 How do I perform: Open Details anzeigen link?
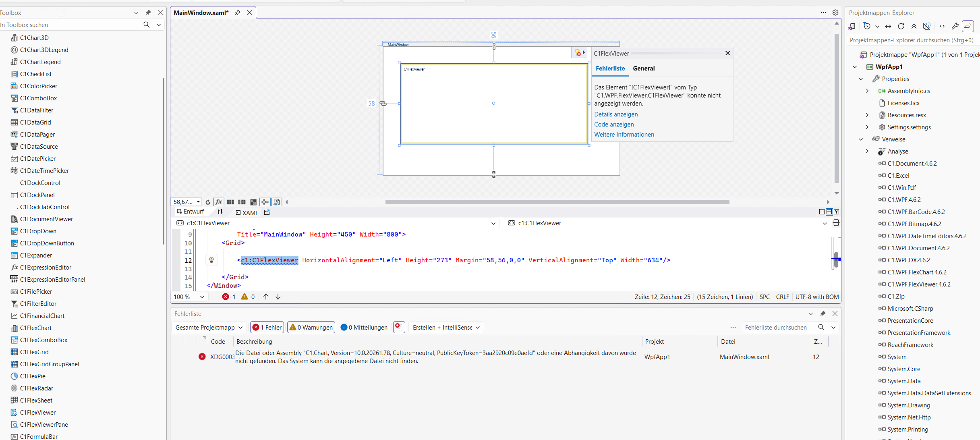616,114
